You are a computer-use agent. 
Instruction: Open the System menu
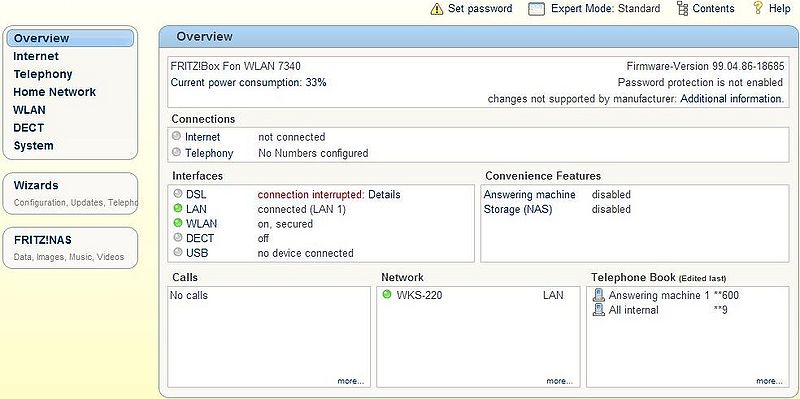pyautogui.click(x=33, y=145)
